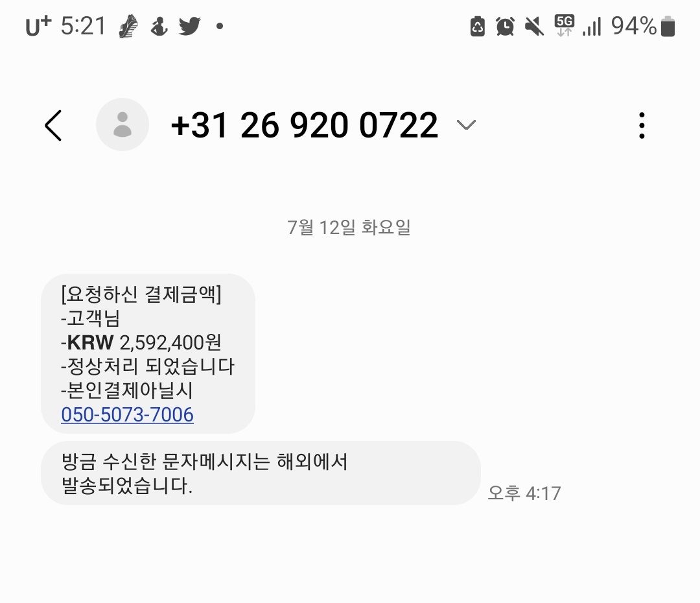Tap the muted sound status icon
Screen dimensions: 700x603
[x=534, y=27]
